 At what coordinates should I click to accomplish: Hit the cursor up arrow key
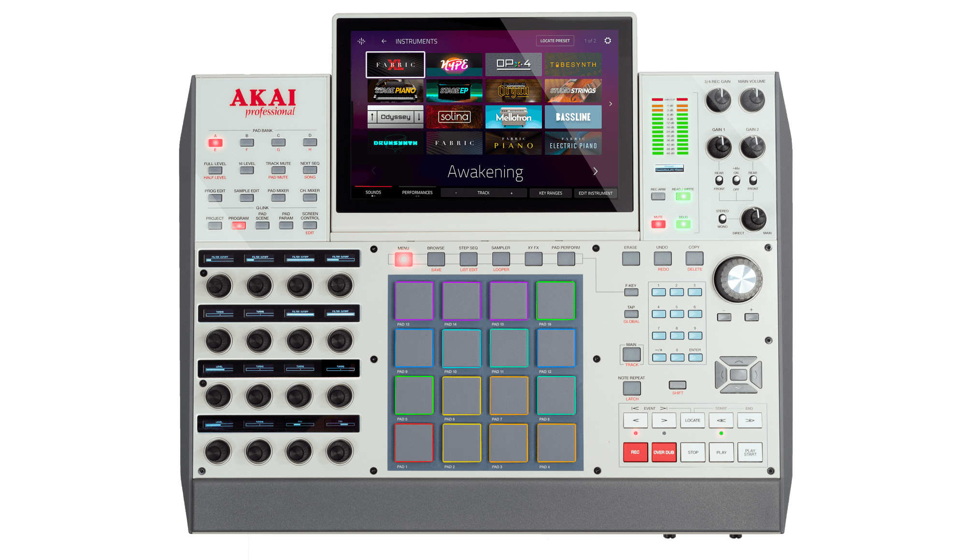pyautogui.click(x=738, y=361)
